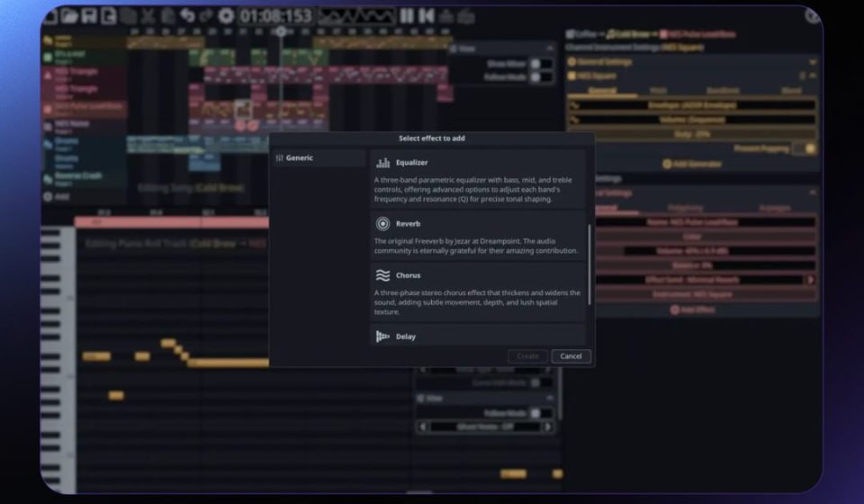Screen dimensions: 864x504
Task: Toggle the Prevent Popping switch
Action: (809, 148)
